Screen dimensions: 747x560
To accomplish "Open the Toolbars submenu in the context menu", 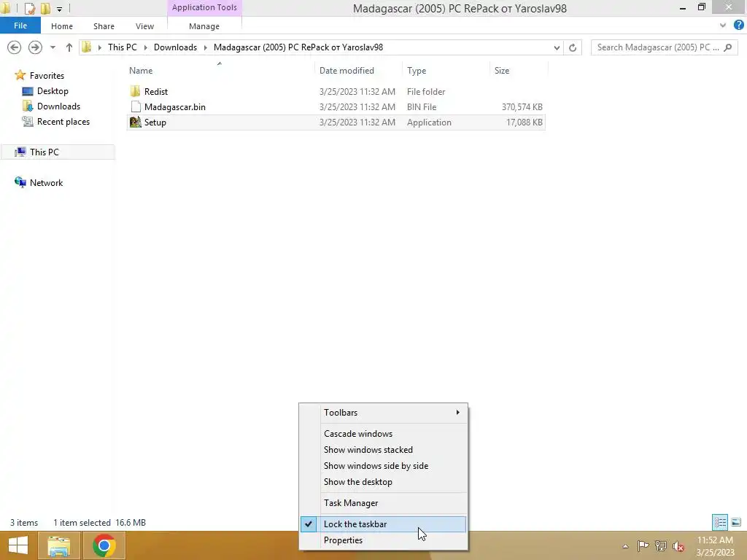I will point(384,413).
